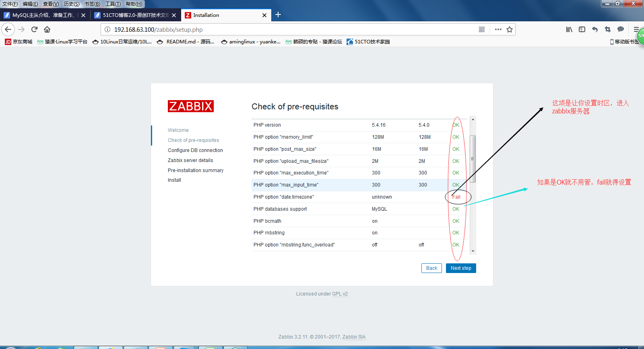This screenshot has width=644, height=349.
Task: Open the Zabbix SIA link
Action: pyautogui.click(x=354, y=337)
